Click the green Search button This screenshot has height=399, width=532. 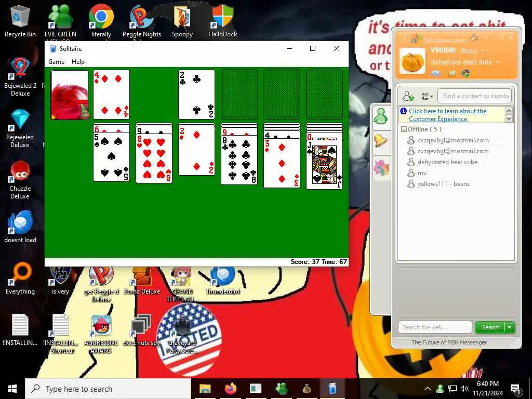tap(490, 327)
